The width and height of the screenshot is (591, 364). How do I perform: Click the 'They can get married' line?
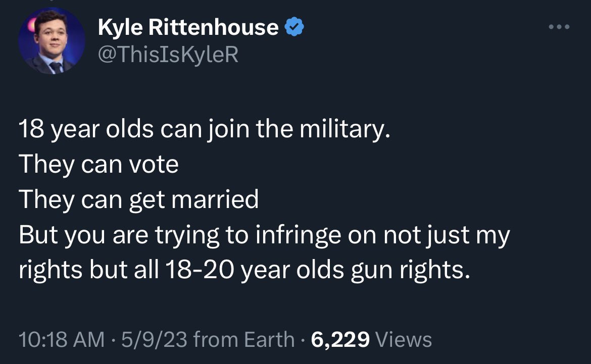(x=139, y=199)
